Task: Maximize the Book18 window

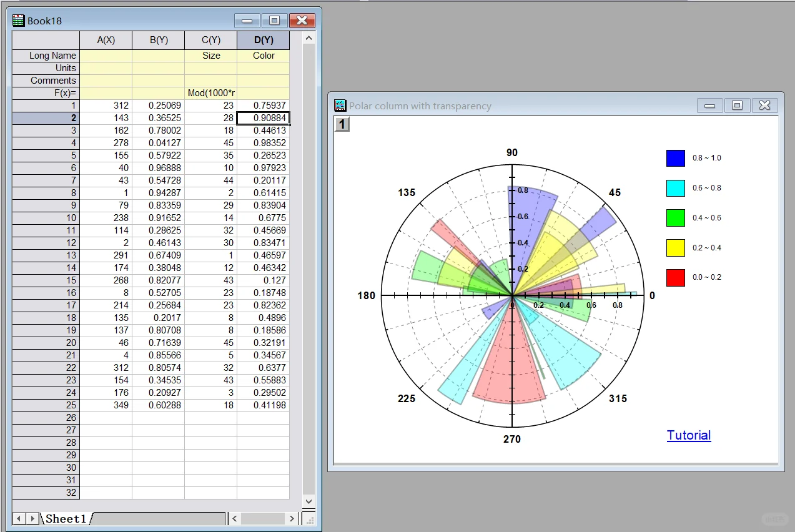Action: point(274,21)
